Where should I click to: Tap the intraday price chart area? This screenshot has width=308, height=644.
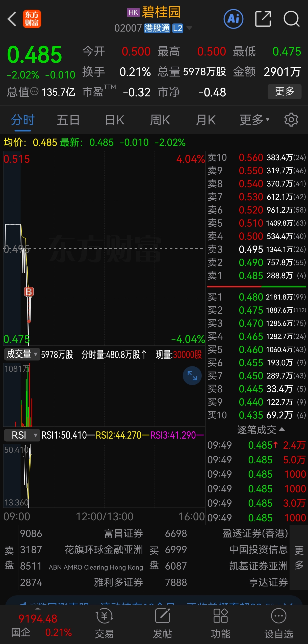point(104,248)
